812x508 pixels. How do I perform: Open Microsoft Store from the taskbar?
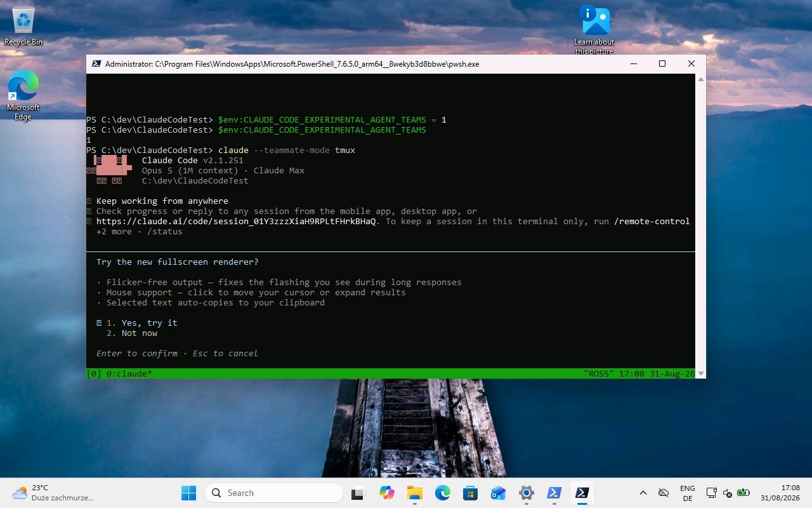(470, 493)
